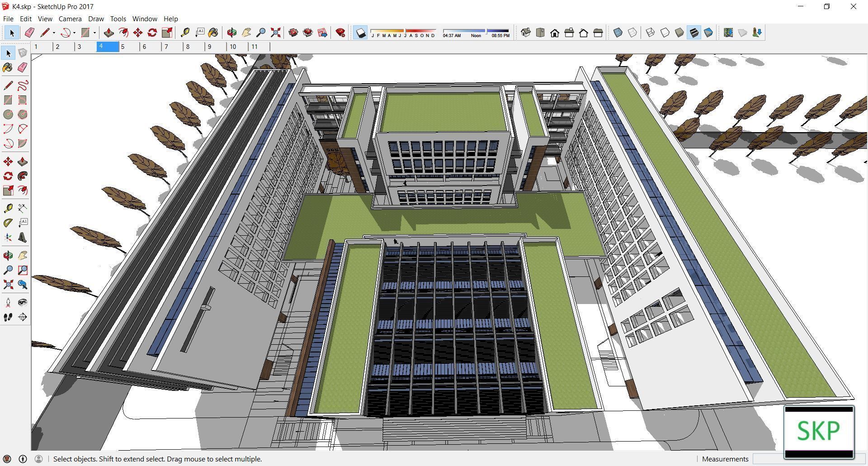Select the Rotate tool in top toolbar
The width and height of the screenshot is (868, 466).
[x=152, y=33]
